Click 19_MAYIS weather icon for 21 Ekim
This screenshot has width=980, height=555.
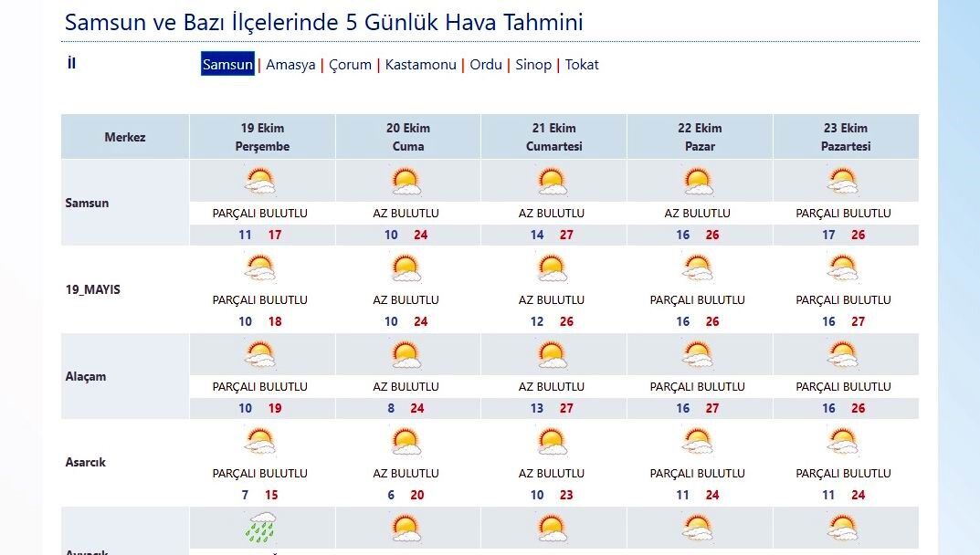[x=552, y=267]
